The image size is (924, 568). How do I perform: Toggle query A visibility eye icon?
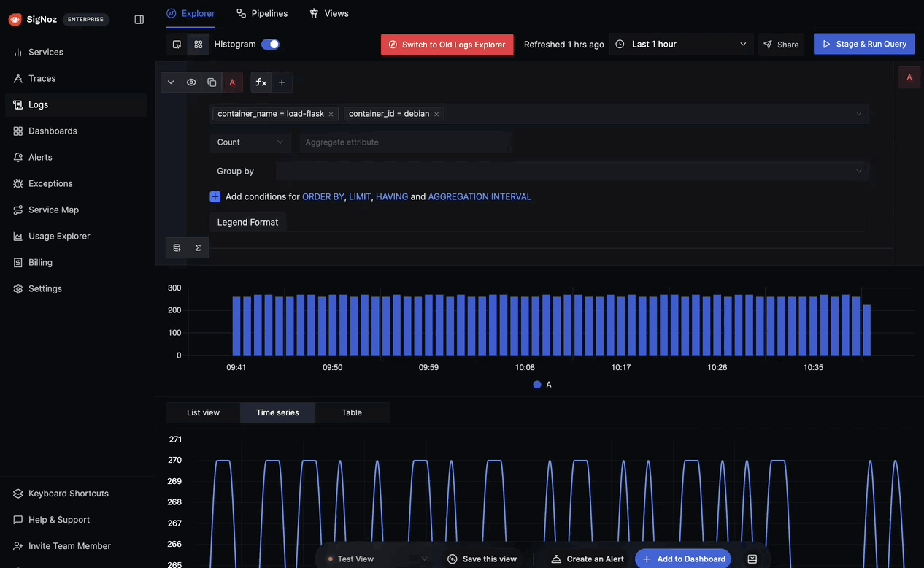(x=191, y=82)
